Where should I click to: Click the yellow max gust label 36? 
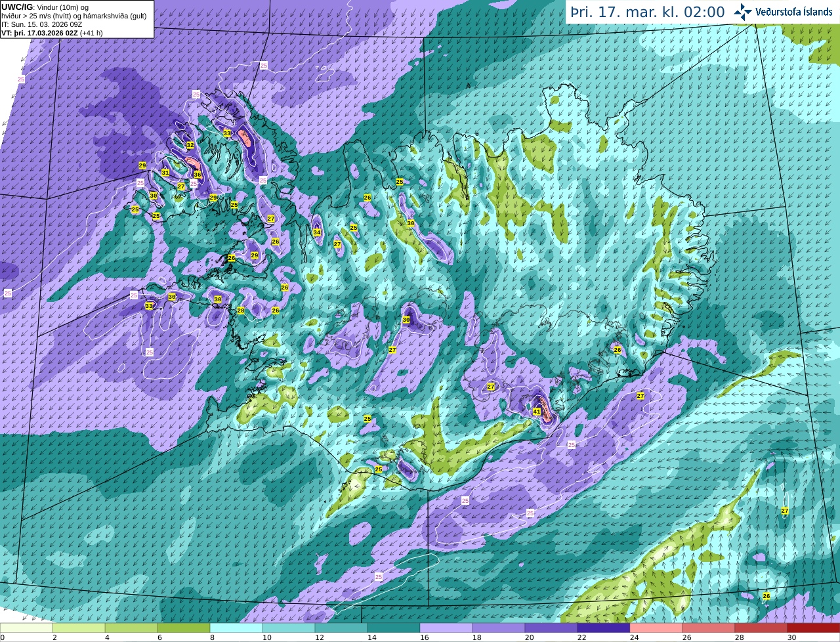tap(198, 175)
